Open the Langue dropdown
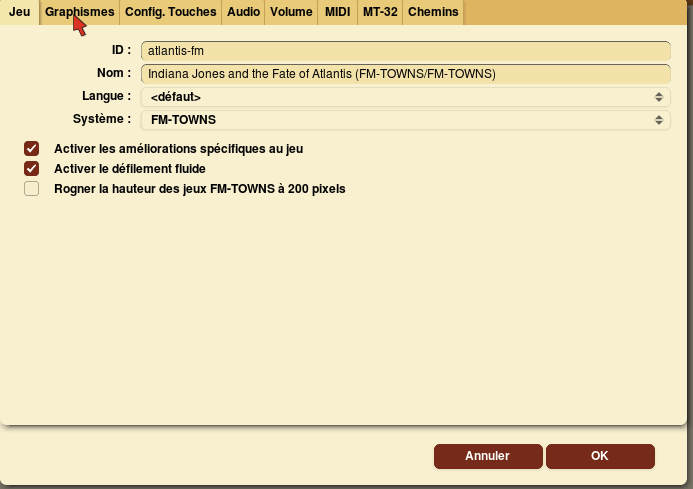Screen dimensions: 693x489 tap(406, 97)
